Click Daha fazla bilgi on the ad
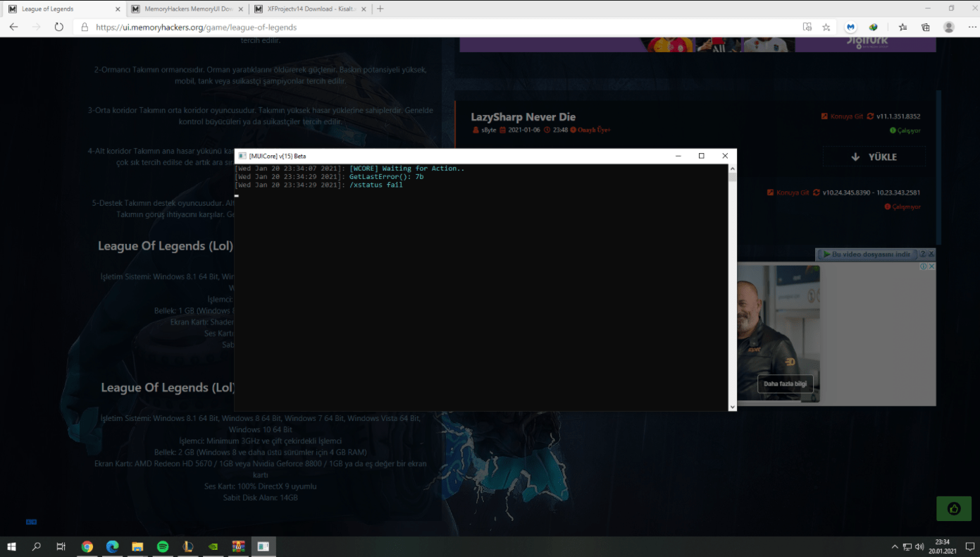Image resolution: width=980 pixels, height=557 pixels. tap(786, 384)
